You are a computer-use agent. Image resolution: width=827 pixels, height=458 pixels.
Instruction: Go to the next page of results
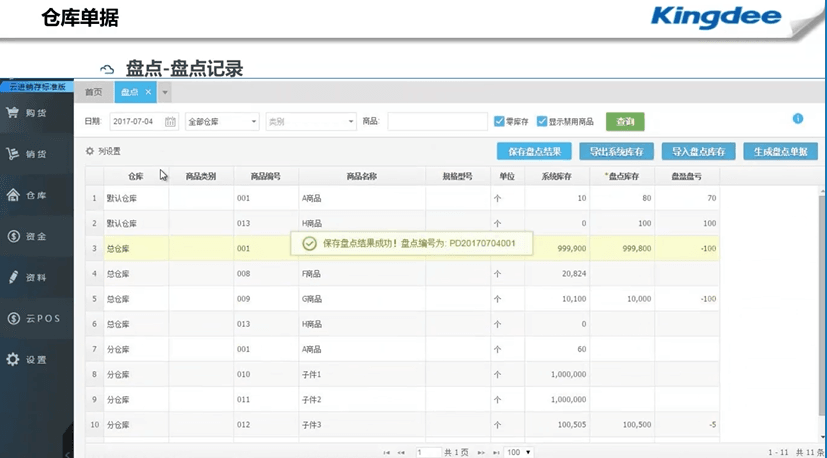(480, 452)
